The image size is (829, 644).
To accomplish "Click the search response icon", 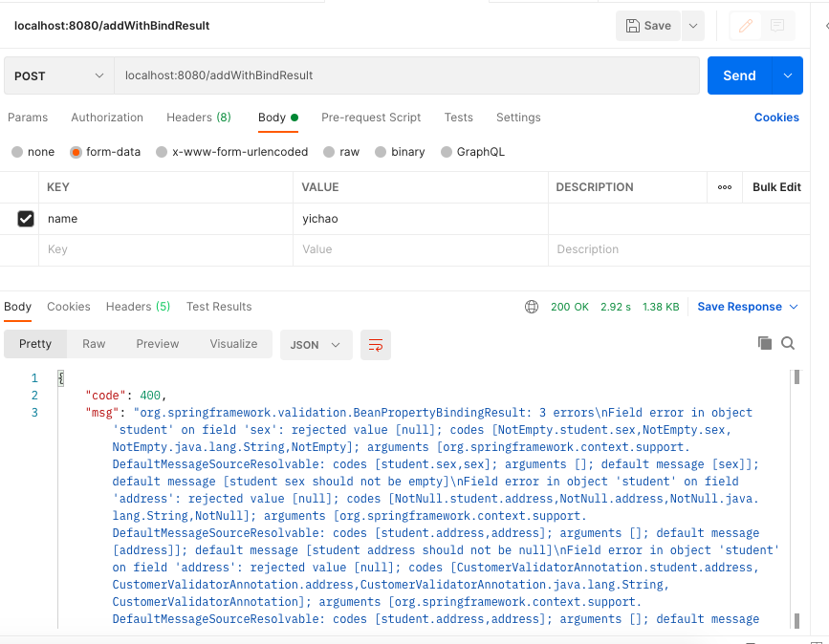I will (x=788, y=343).
